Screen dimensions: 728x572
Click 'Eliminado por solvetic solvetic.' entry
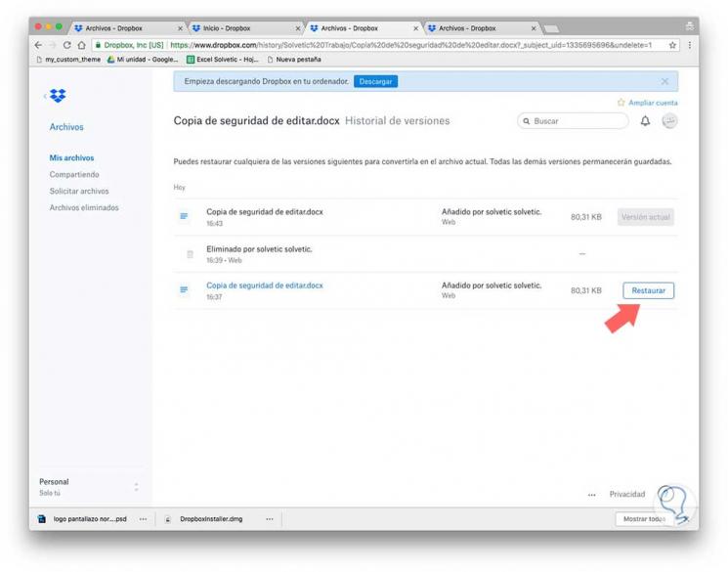click(x=259, y=249)
